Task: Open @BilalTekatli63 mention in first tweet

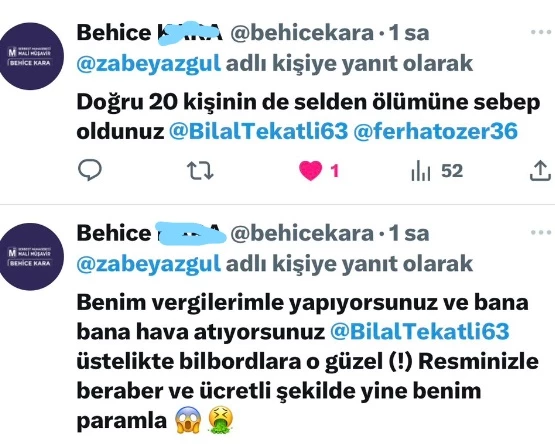Action: (258, 131)
